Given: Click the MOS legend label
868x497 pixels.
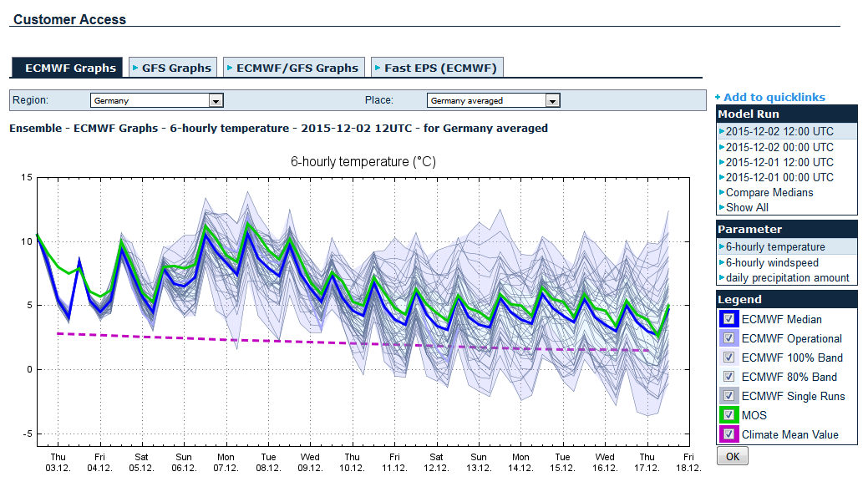Looking at the screenshot, I should point(754,415).
